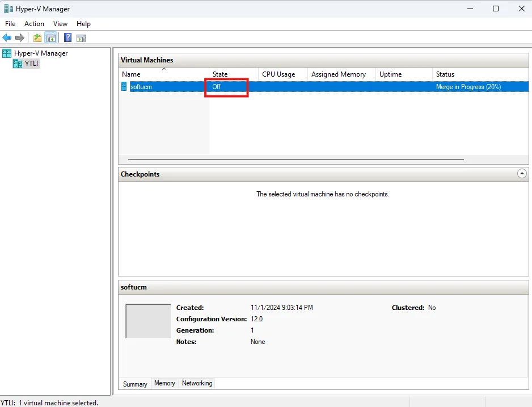Open the Action menu
The width and height of the screenshot is (532, 407).
click(34, 24)
